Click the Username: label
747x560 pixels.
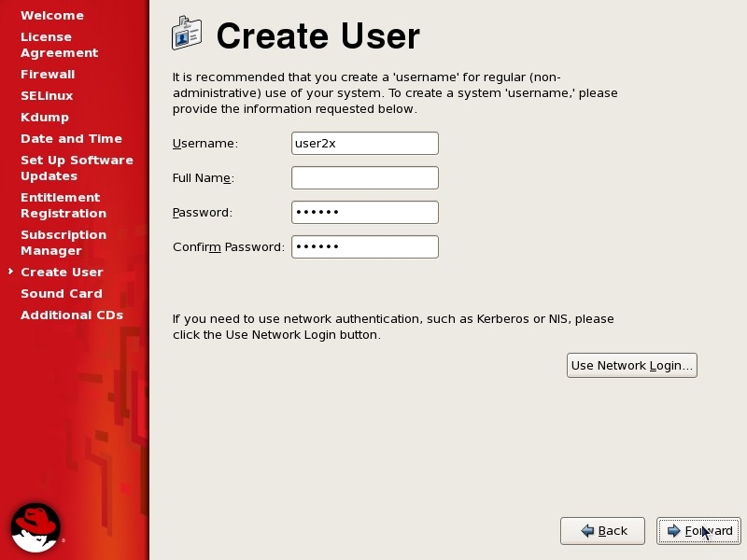[x=204, y=144]
